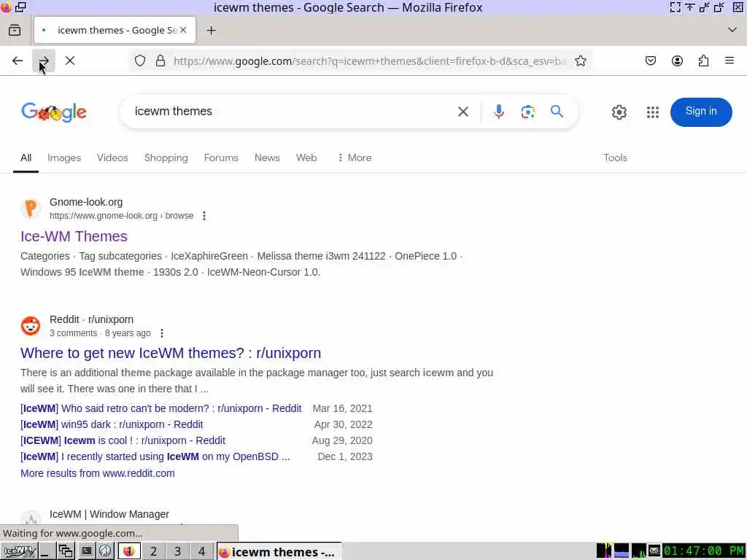
Task: Switch to Web results
Action: (x=306, y=157)
